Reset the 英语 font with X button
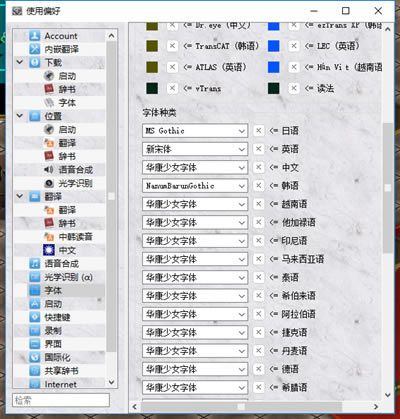Viewport: 400px width, 419px height. point(258,149)
